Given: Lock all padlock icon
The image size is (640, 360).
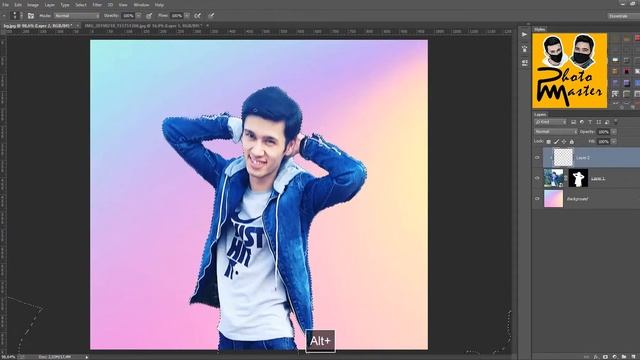Looking at the screenshot, I should pyautogui.click(x=572, y=142).
